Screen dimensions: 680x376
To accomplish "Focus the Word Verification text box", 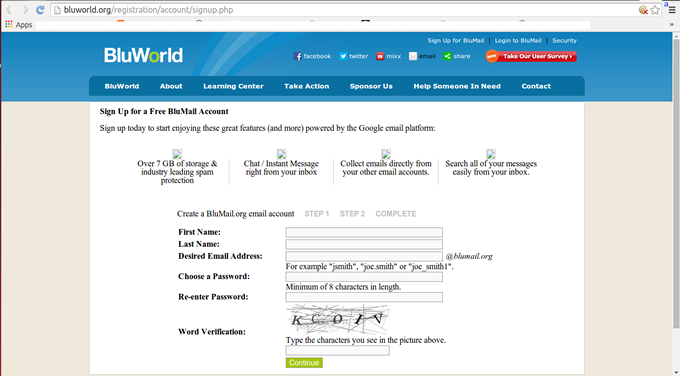I will [x=337, y=350].
